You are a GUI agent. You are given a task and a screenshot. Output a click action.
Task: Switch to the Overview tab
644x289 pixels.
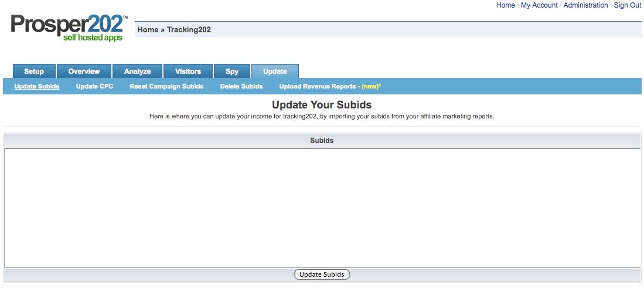(84, 71)
